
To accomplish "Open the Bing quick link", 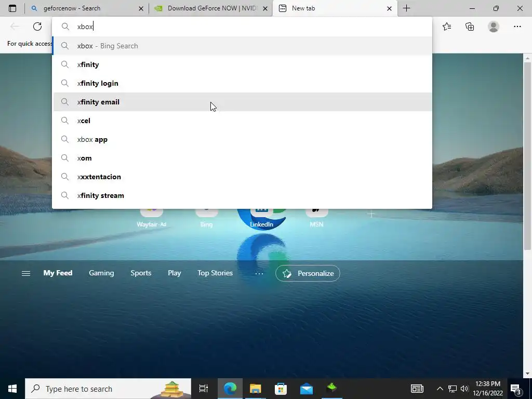I will (x=206, y=218).
